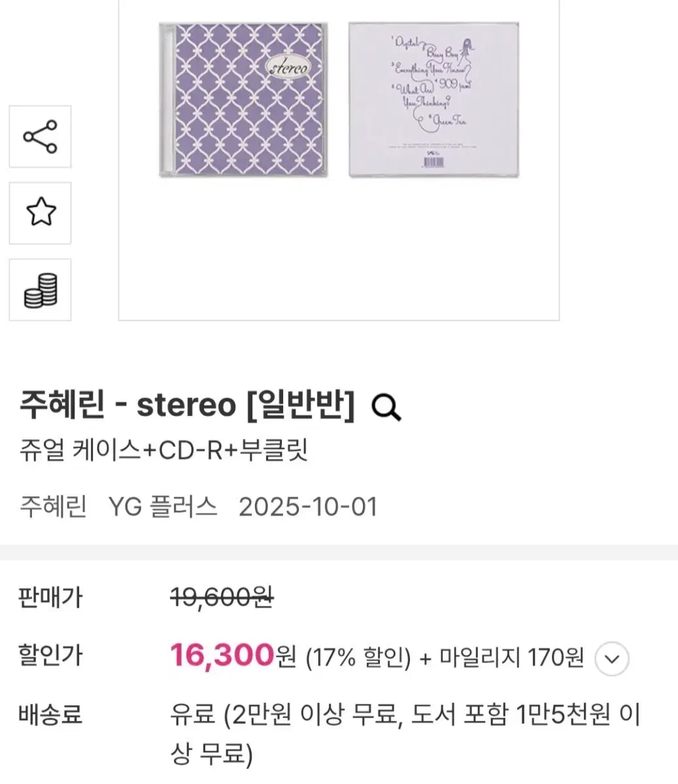Click the 판매가 row label

(51, 597)
